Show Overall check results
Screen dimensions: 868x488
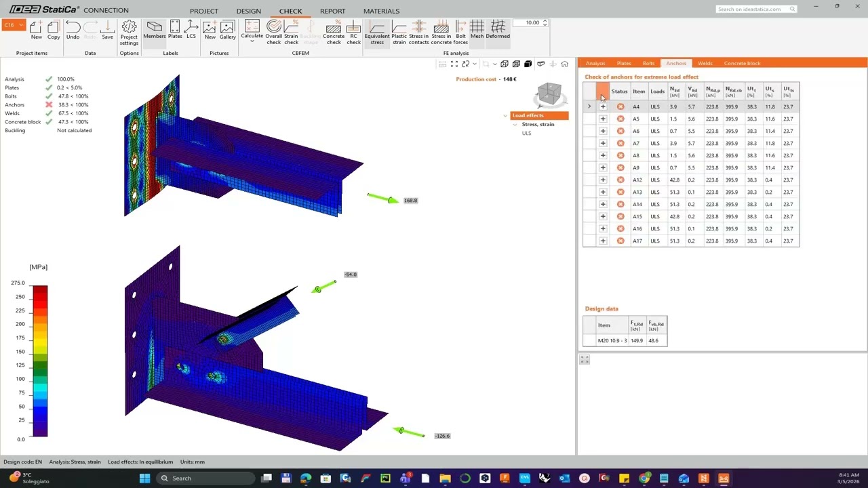pyautogui.click(x=273, y=33)
